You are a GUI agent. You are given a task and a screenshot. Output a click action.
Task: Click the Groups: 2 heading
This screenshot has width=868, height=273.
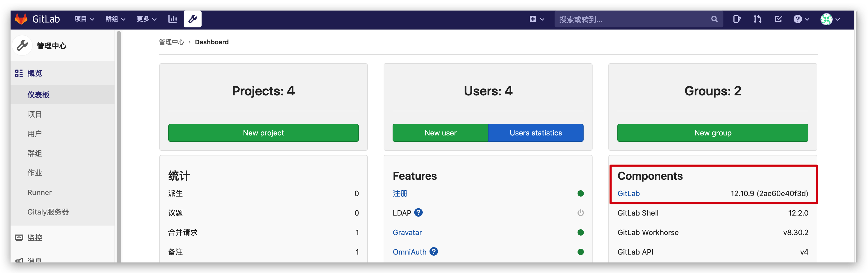point(713,91)
